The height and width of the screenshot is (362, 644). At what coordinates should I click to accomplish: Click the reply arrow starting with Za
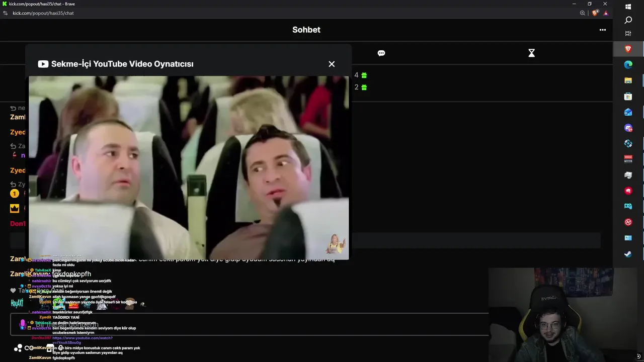pos(14,146)
